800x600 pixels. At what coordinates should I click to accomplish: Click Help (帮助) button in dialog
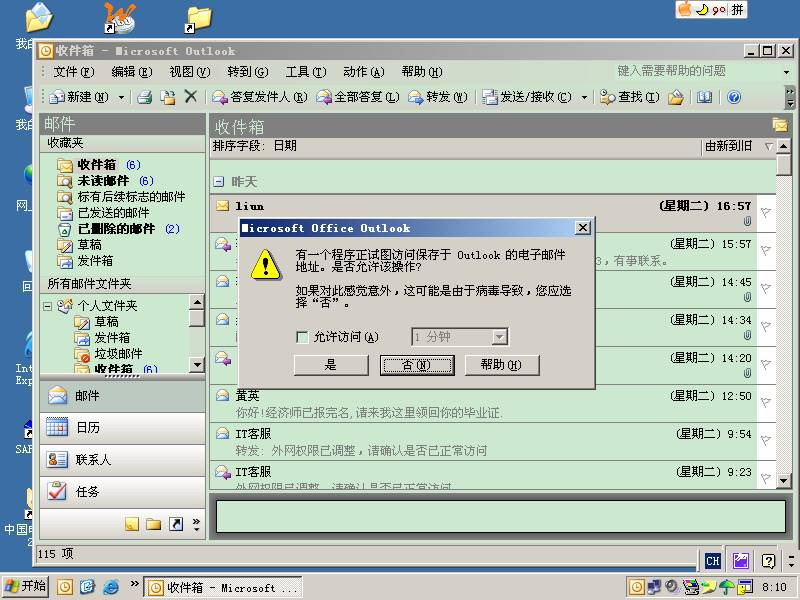502,365
